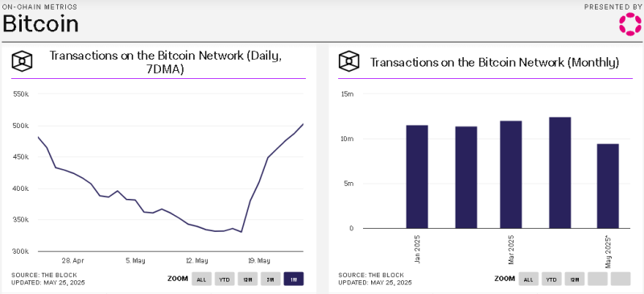This screenshot has height=294, width=644.
Task: Select the Mar 2025 bar
Action: tap(511, 175)
